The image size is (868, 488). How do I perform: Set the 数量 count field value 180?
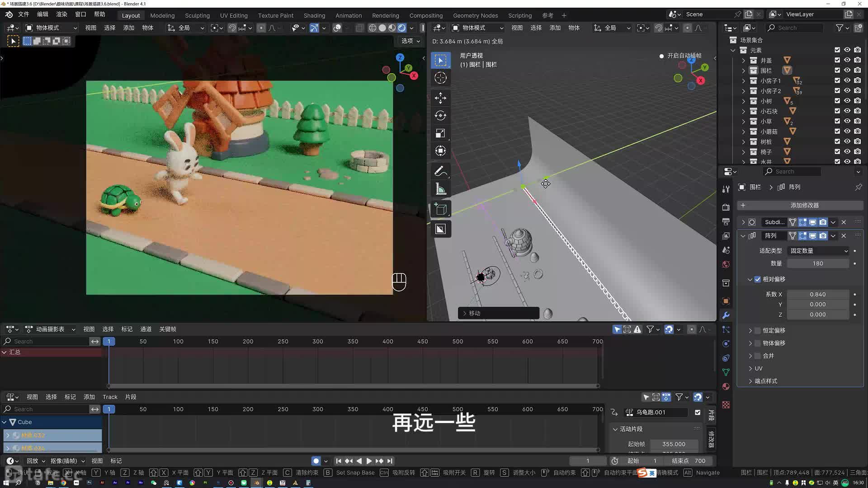coord(818,263)
